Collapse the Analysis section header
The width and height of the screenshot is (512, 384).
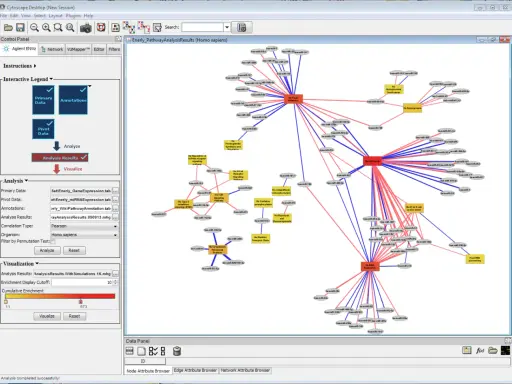(x=26, y=181)
